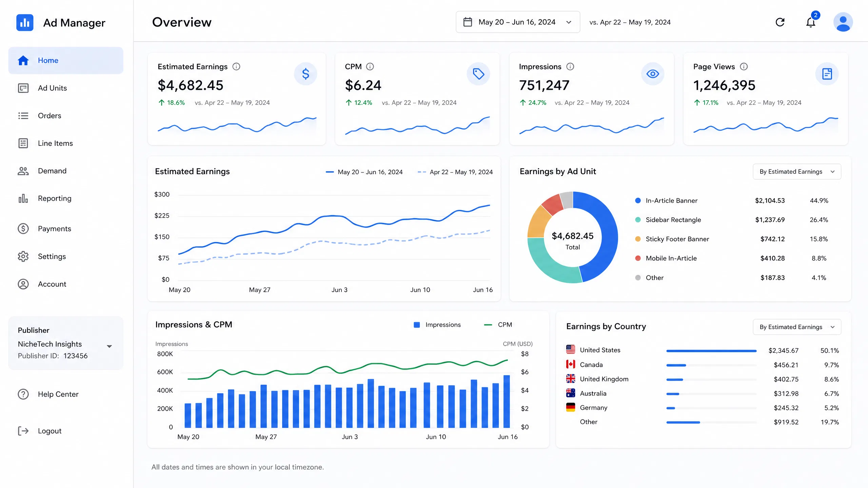The height and width of the screenshot is (488, 868).
Task: Click the Line Items document icon
Action: click(x=23, y=143)
